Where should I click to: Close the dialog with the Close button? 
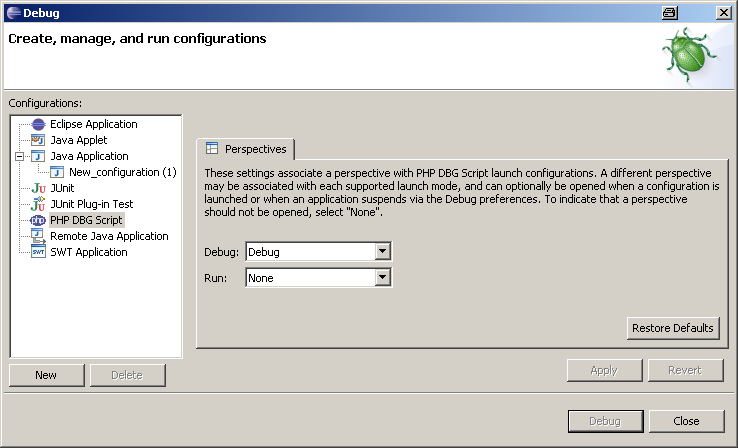coord(686,421)
